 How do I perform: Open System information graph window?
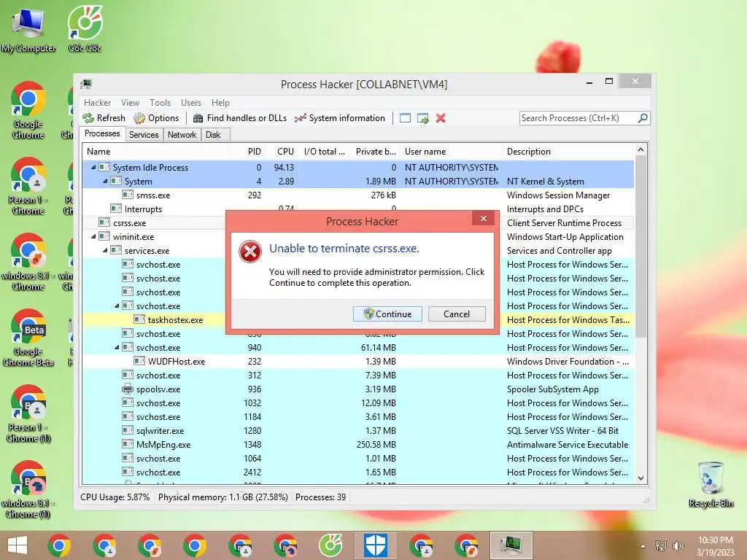340,118
